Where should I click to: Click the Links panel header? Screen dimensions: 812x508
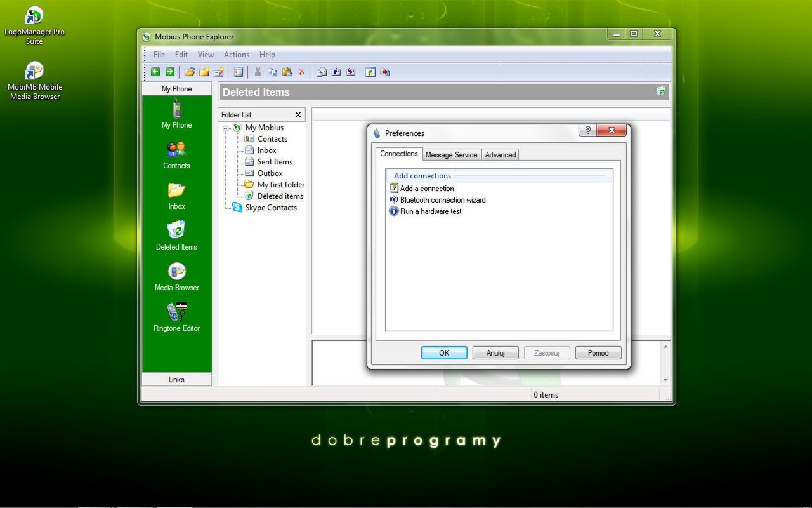pos(177,380)
